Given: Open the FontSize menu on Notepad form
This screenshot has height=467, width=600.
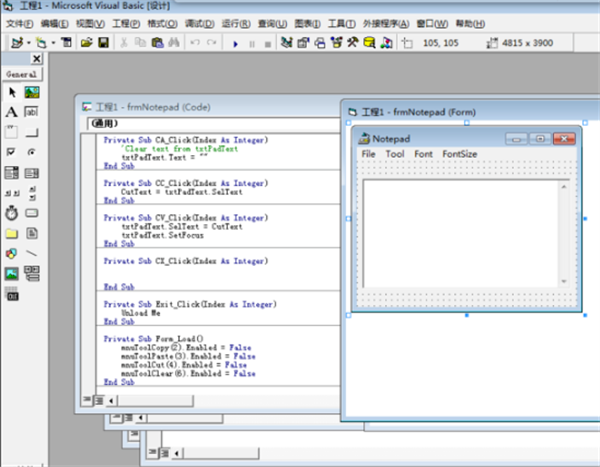Looking at the screenshot, I should click(460, 154).
